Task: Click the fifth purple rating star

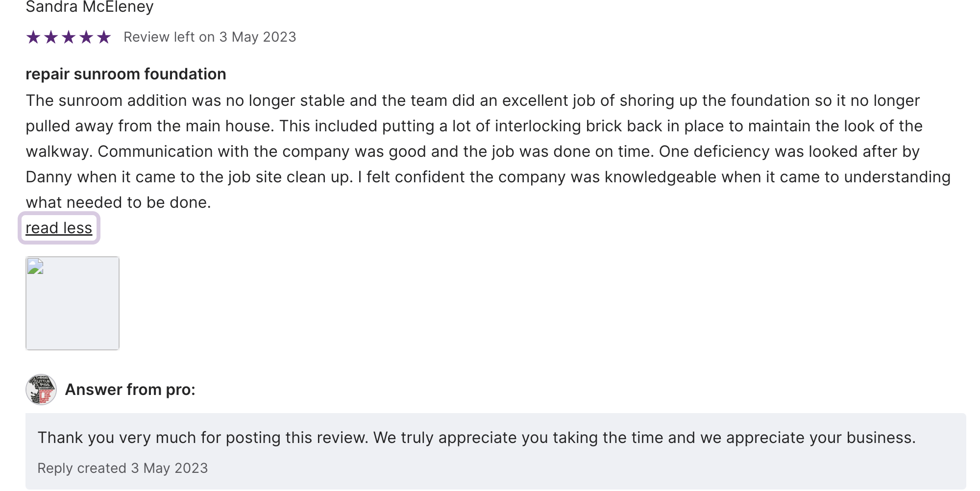Action: click(104, 37)
